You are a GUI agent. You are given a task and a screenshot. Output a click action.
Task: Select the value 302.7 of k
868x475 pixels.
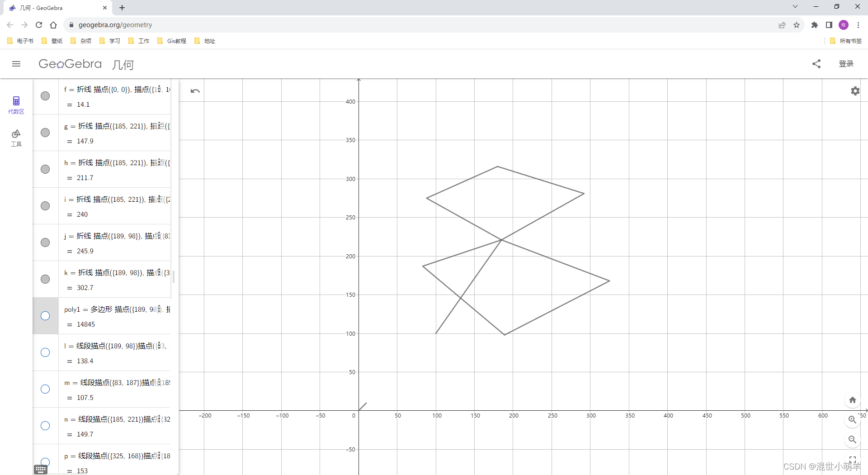[x=85, y=288]
